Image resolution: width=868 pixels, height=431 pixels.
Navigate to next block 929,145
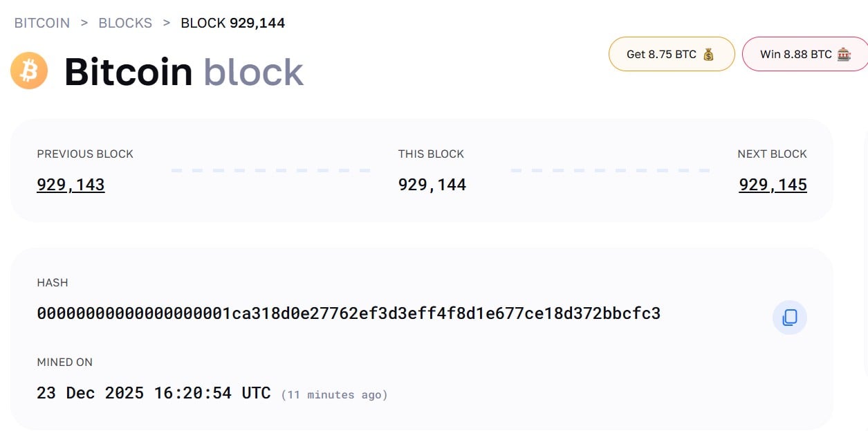point(773,184)
